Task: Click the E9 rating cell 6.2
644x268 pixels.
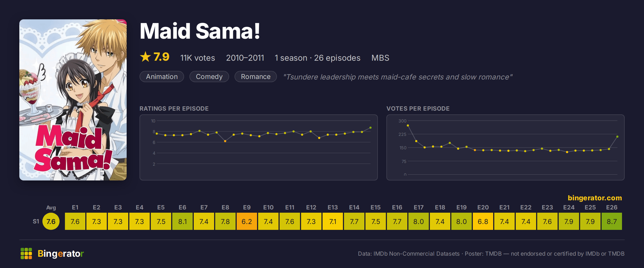Action: point(247,221)
